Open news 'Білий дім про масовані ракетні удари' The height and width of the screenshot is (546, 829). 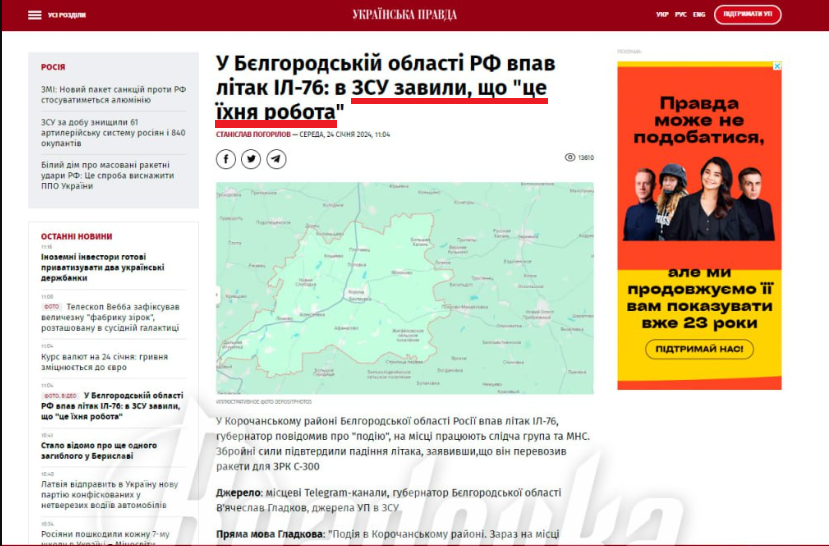click(x=108, y=175)
